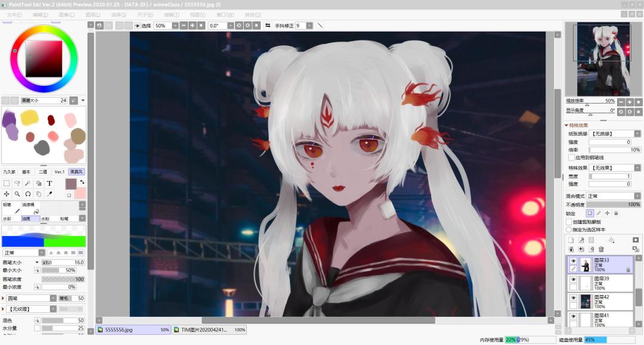Delete the current layer with trash icon
This screenshot has width=644, height=345.
(601, 249)
